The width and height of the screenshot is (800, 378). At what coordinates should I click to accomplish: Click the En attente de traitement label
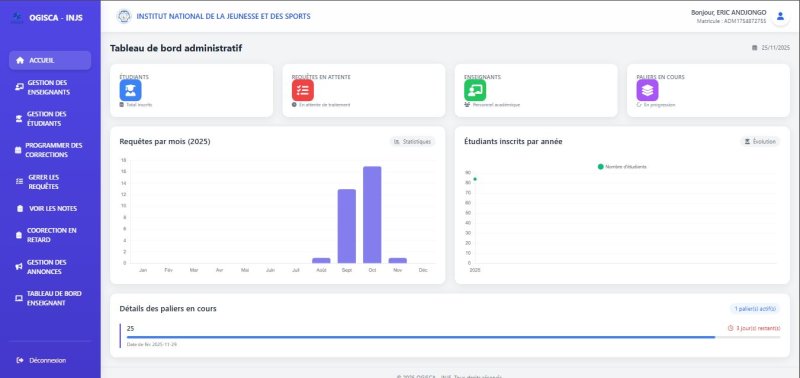pos(324,105)
